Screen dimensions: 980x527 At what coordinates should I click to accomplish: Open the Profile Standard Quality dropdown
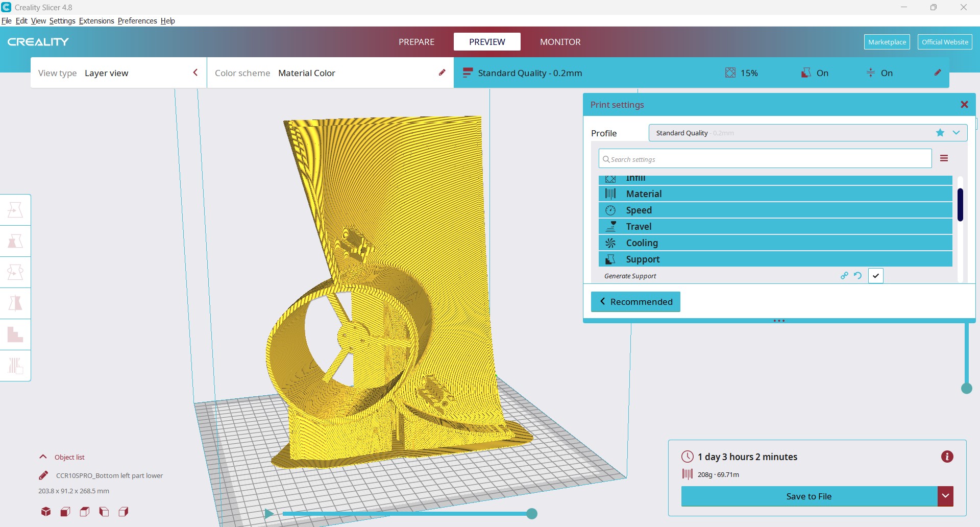click(808, 133)
